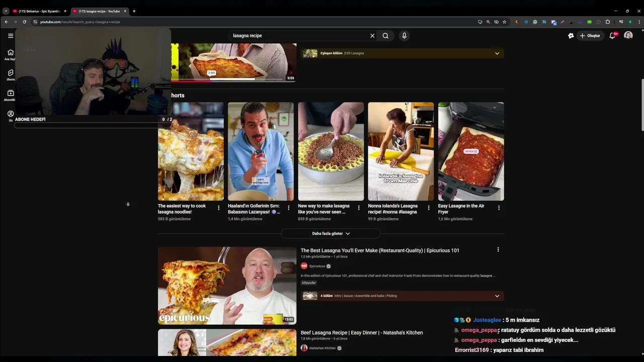Image resolution: width=644 pixels, height=362 pixels.
Task: Open the YouTube account avatar menu
Action: pyautogui.click(x=628, y=35)
